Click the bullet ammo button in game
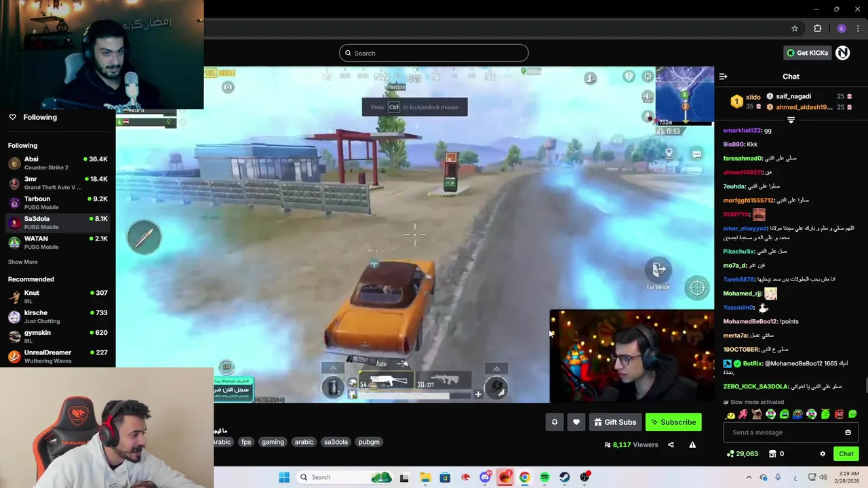Viewport: 868px width, 488px height. [x=144, y=237]
